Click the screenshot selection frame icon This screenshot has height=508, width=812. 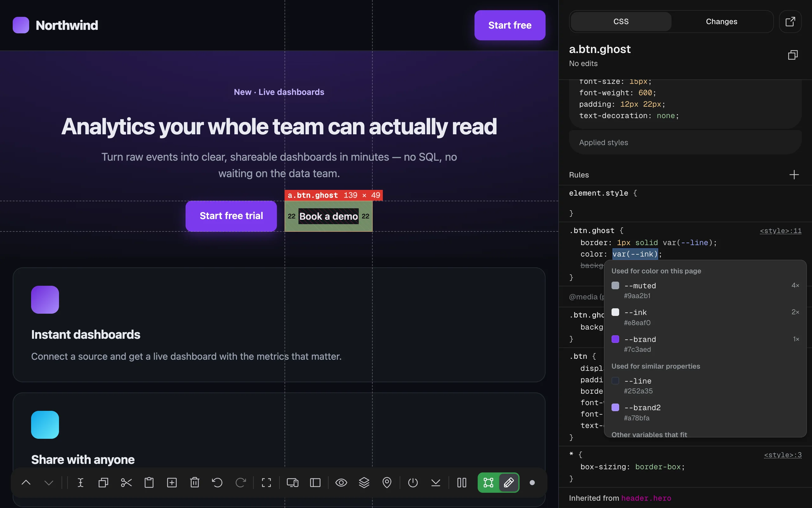click(266, 483)
